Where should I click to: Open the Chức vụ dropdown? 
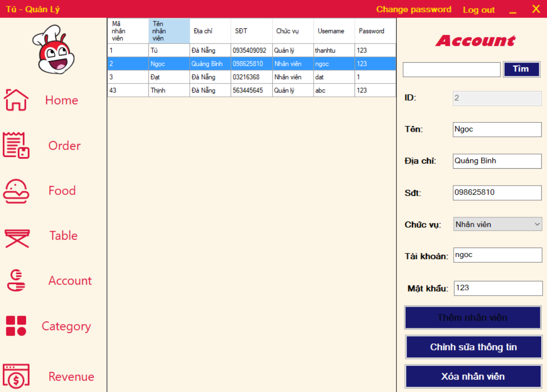(x=497, y=224)
